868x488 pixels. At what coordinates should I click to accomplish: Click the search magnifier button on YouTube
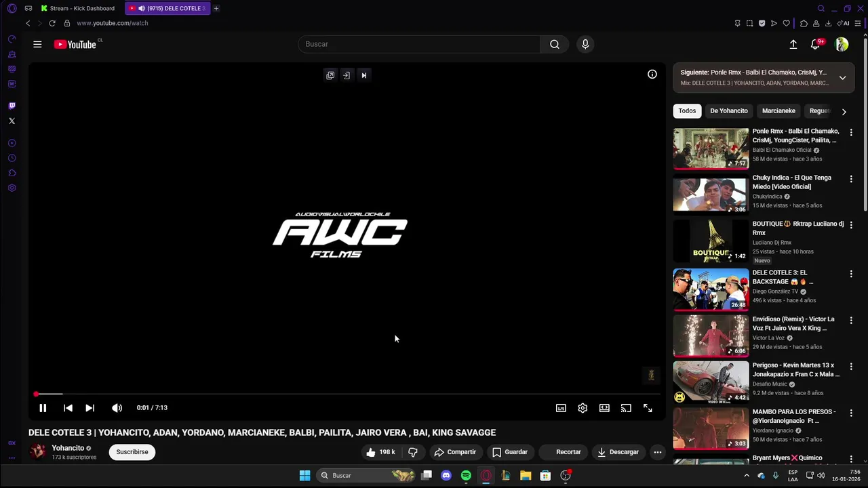click(555, 44)
